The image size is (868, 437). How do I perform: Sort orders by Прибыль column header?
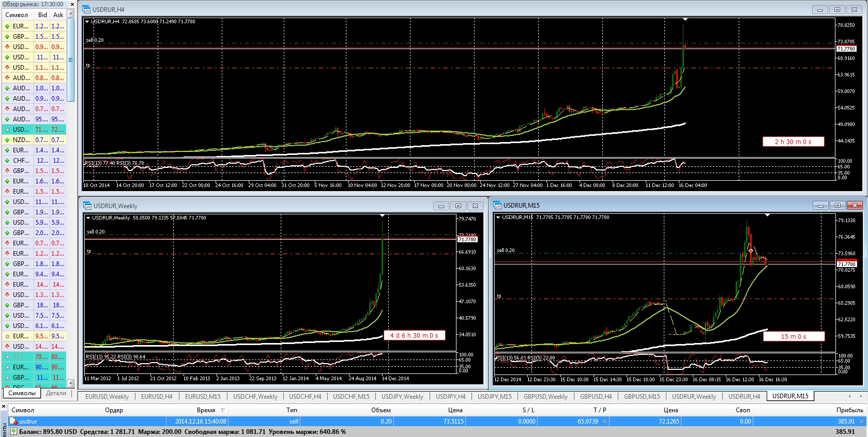[849, 410]
